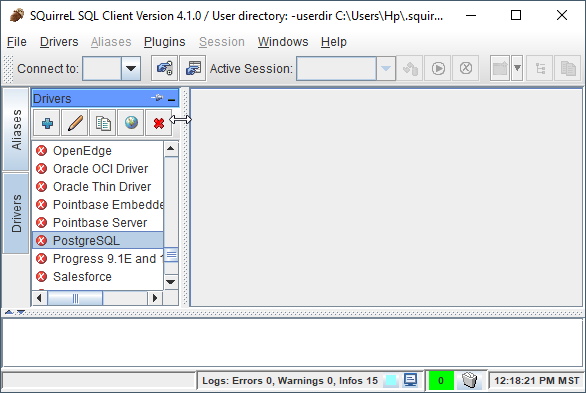Click the main toolbar drag handle
Viewport: 586px width, 393px height.
coord(8,69)
